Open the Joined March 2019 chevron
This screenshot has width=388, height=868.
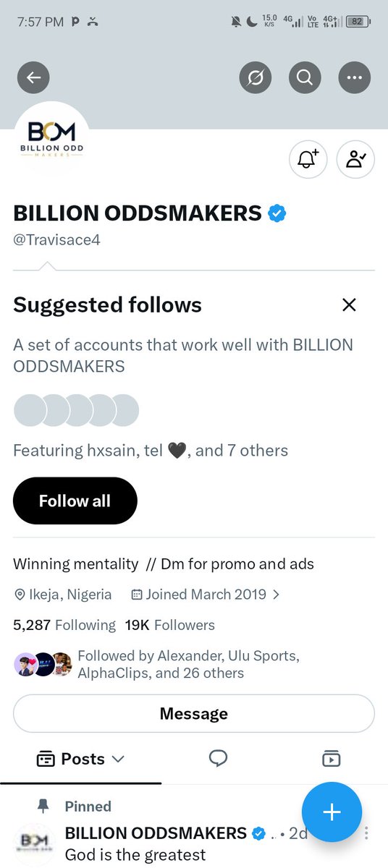point(276,595)
